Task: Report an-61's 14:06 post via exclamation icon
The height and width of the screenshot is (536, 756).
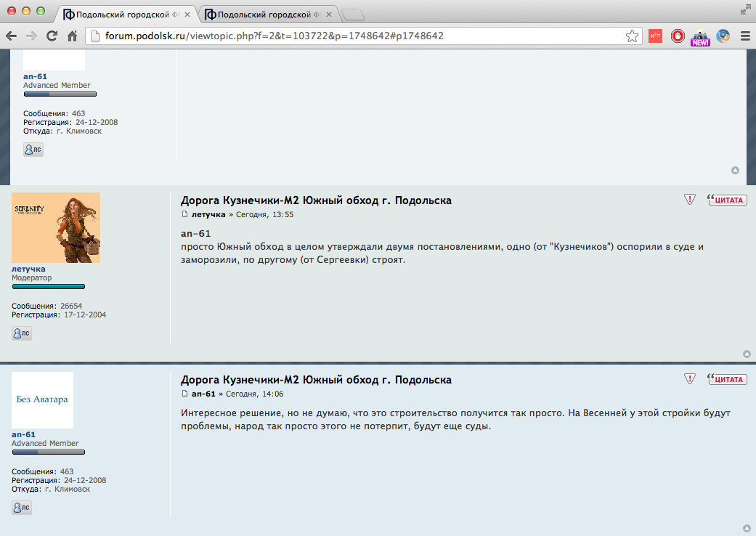Action: pos(690,379)
